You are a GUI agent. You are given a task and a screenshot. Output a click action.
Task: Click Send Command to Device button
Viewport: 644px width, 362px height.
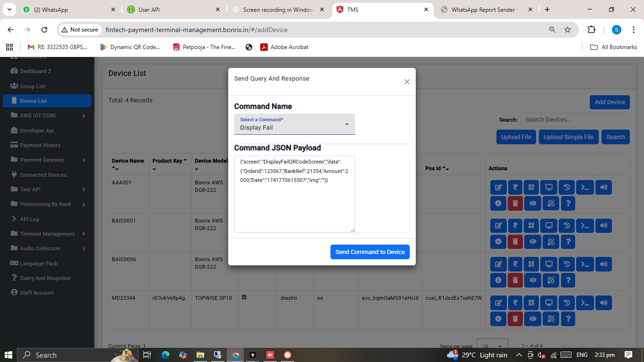pyautogui.click(x=370, y=252)
